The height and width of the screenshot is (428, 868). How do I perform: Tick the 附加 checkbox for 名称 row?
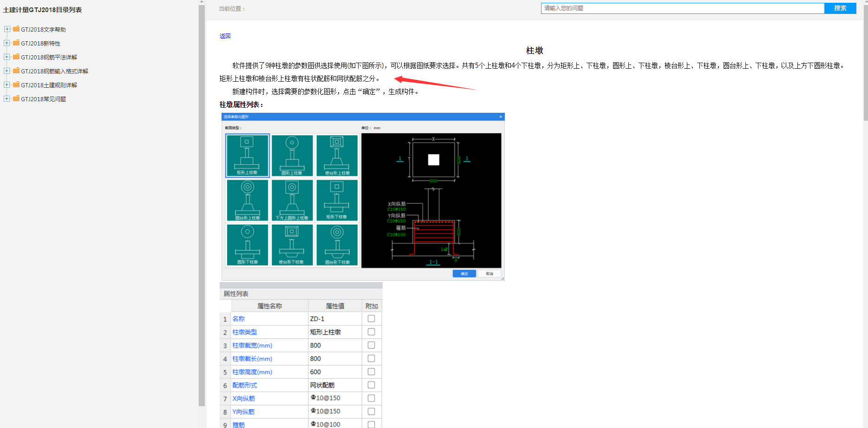[x=371, y=318]
